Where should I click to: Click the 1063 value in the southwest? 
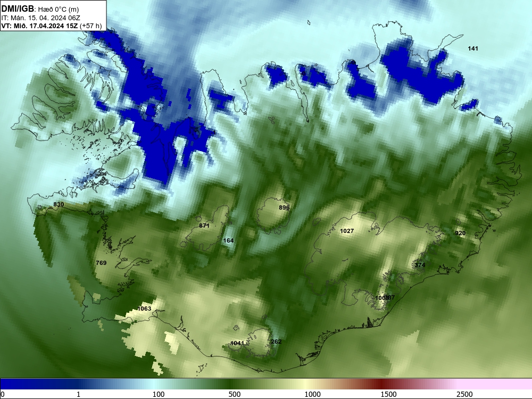[144, 309]
